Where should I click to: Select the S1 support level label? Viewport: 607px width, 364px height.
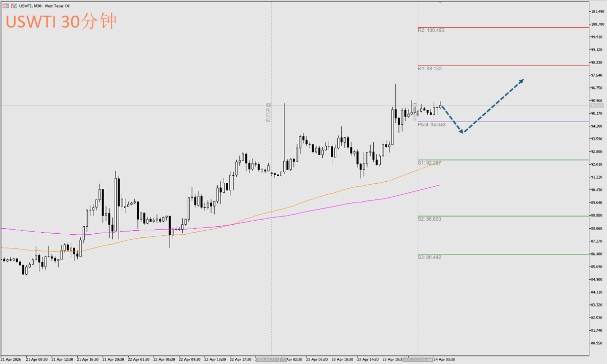429,163
